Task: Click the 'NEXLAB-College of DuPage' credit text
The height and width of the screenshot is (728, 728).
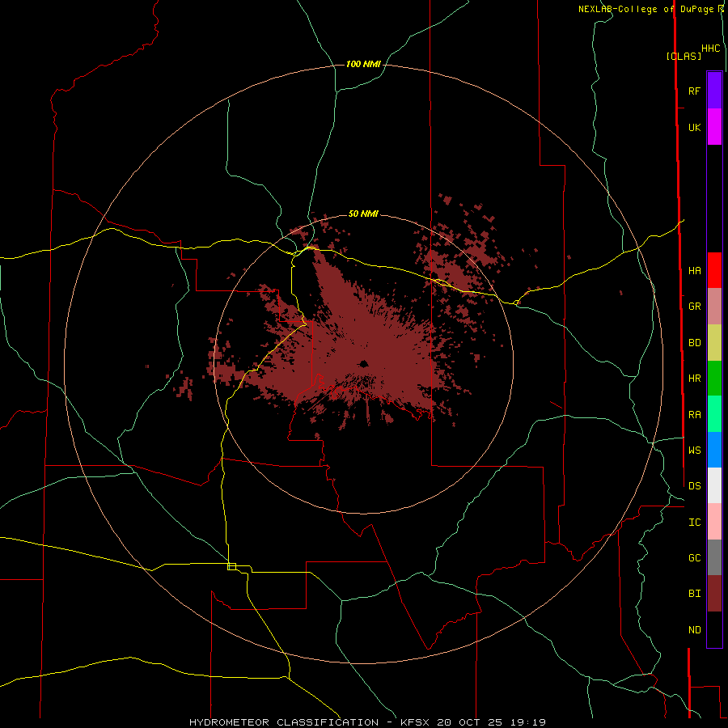Action: [x=645, y=9]
